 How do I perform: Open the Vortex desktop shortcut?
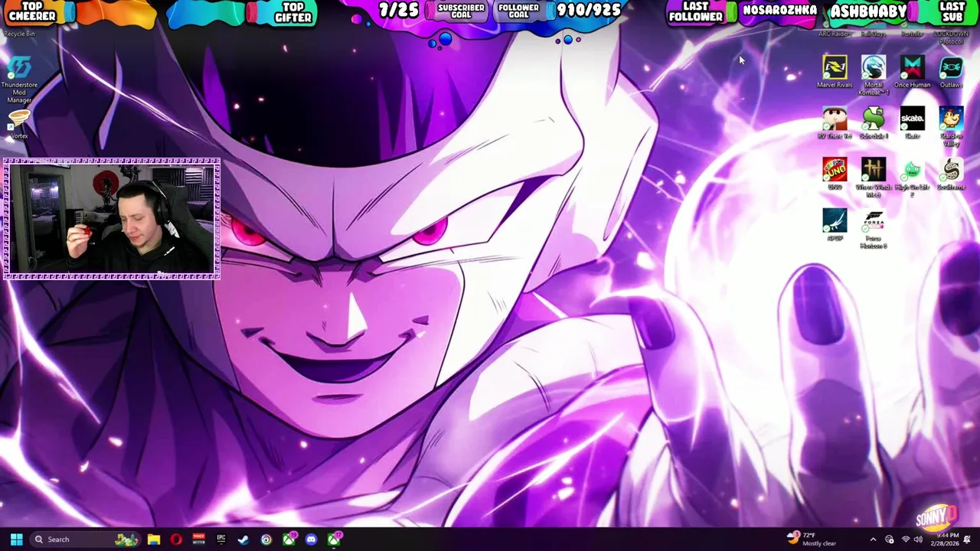pos(19,123)
